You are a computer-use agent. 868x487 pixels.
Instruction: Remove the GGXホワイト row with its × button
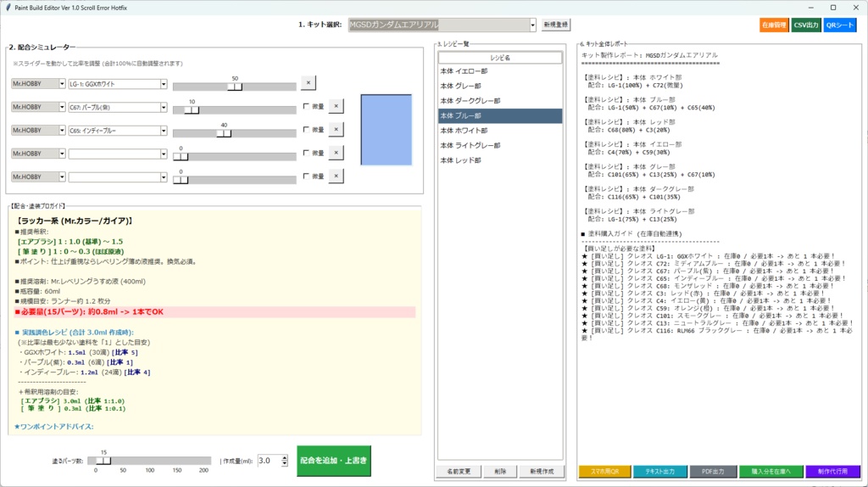(x=309, y=83)
